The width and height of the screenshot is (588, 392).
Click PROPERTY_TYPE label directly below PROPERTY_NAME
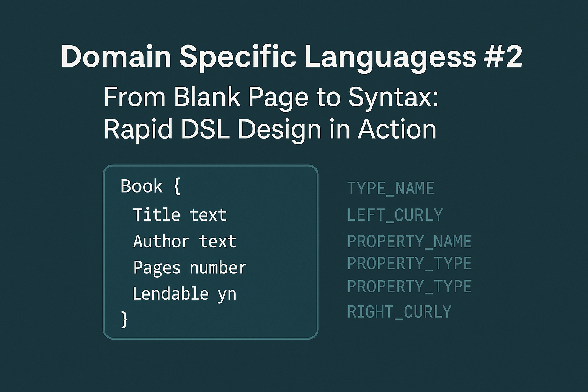pyautogui.click(x=409, y=263)
